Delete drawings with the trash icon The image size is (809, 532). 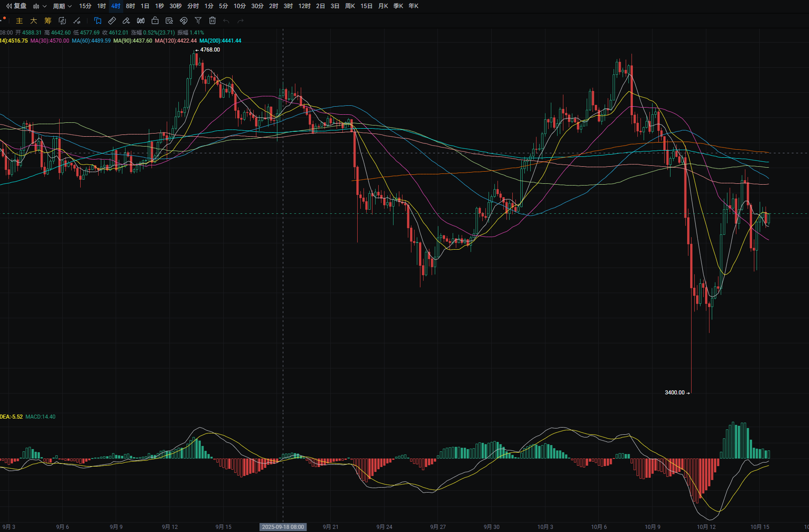tap(212, 21)
